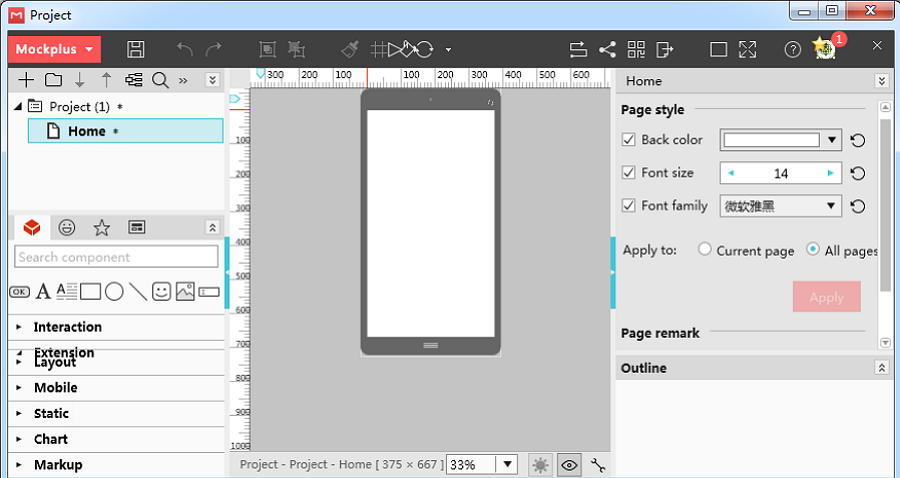Click the Preview rectangle icon

pos(719,49)
